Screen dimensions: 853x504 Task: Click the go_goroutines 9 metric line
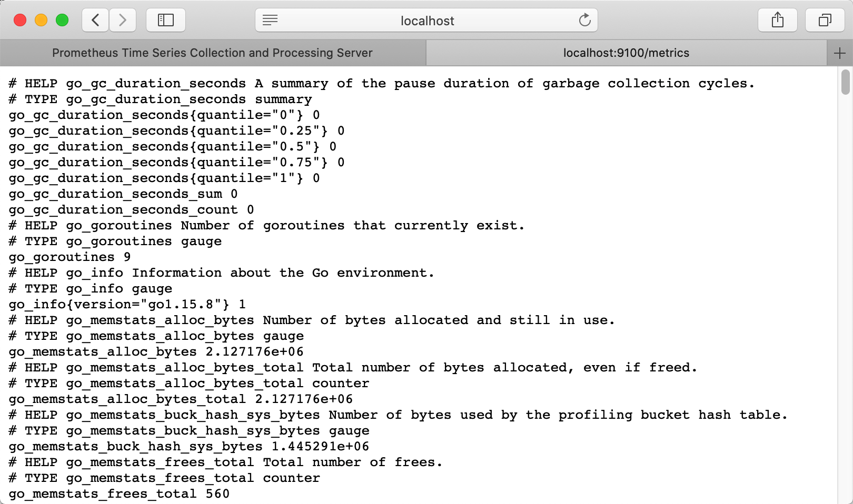tap(70, 257)
